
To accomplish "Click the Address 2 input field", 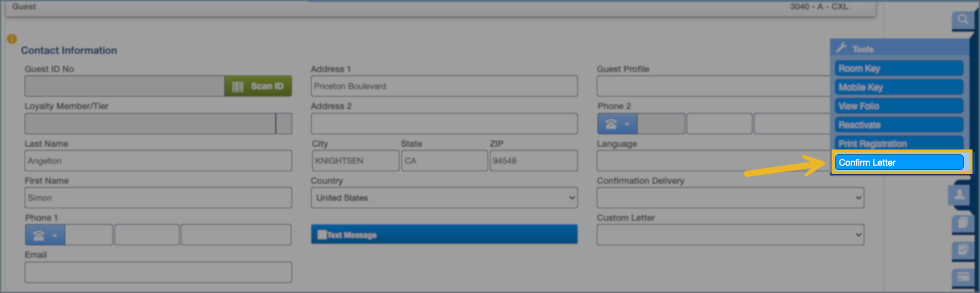I will coord(444,124).
